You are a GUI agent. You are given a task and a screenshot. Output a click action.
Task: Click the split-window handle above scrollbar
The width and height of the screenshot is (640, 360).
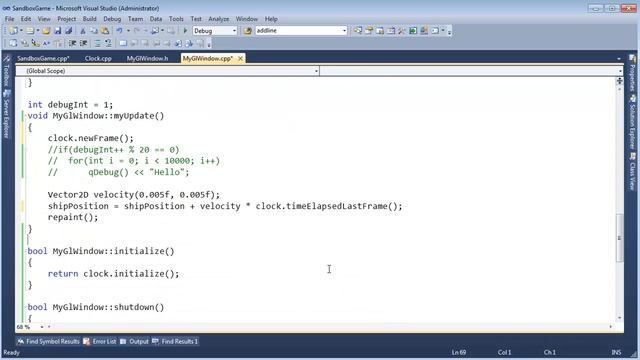pos(619,80)
